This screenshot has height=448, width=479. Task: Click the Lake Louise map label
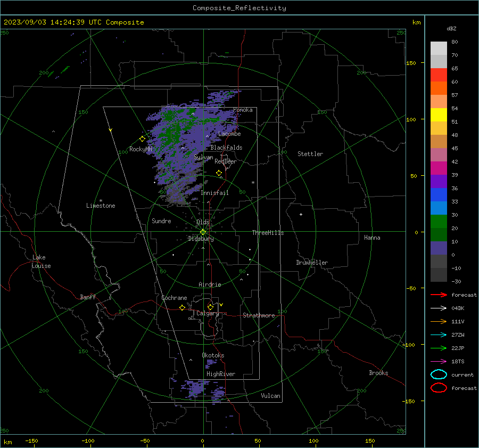(41, 262)
